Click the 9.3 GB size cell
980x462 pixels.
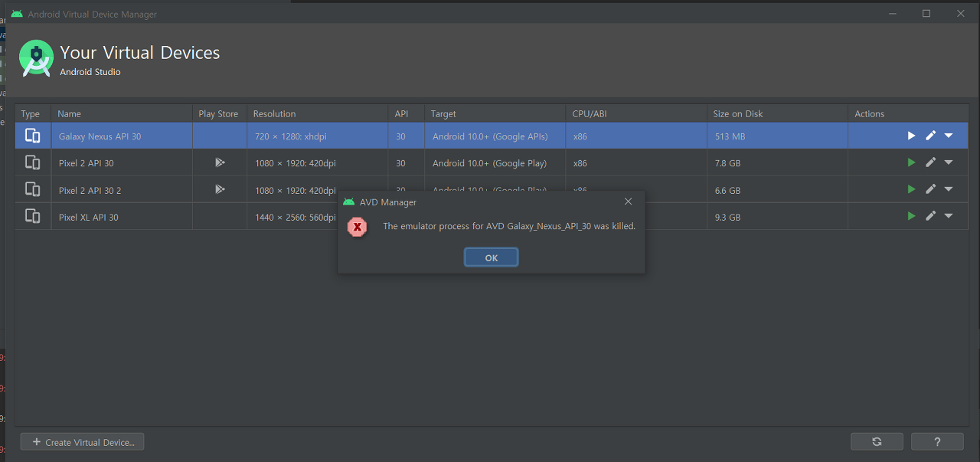(x=778, y=217)
